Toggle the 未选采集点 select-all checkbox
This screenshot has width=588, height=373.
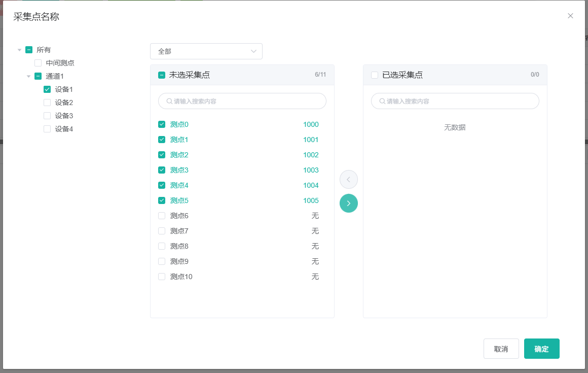pos(162,75)
